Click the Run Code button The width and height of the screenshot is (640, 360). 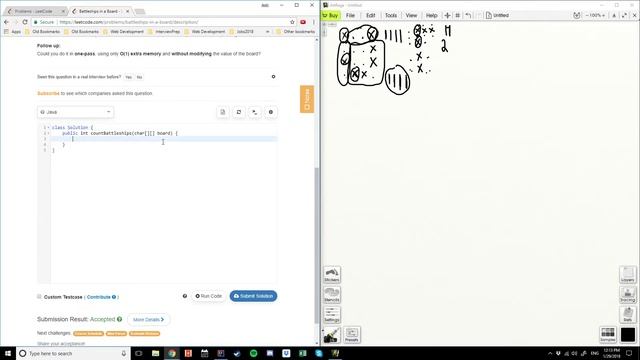coord(209,296)
